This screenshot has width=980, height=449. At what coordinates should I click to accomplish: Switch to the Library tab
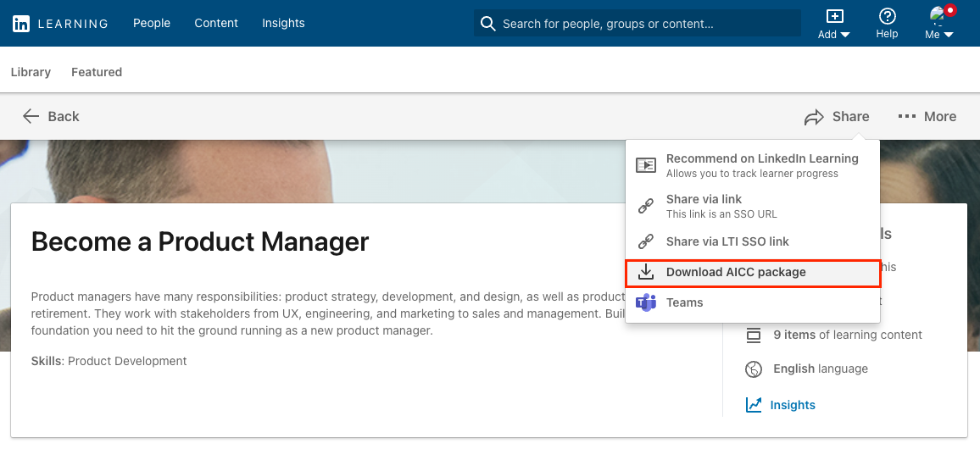coord(31,73)
